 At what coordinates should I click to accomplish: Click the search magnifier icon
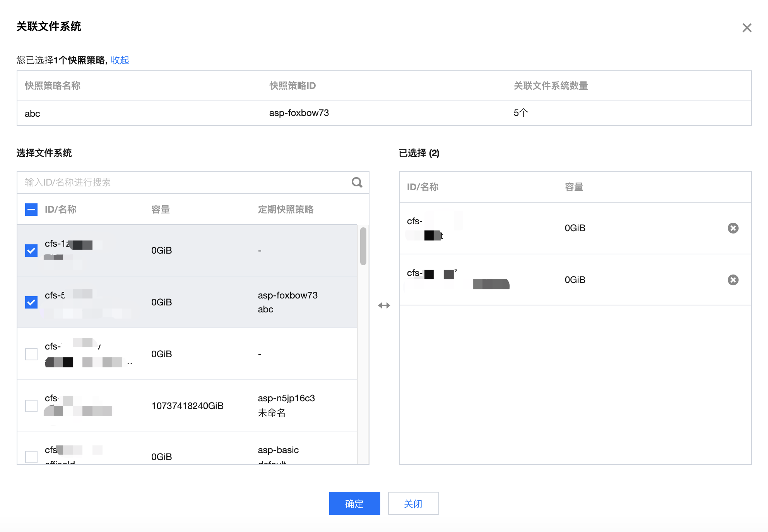click(357, 182)
